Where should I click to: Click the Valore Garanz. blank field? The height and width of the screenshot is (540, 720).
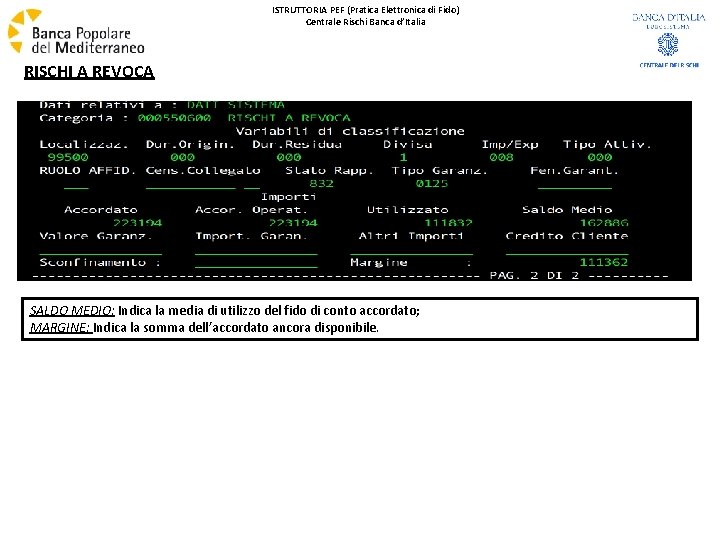click(x=101, y=252)
